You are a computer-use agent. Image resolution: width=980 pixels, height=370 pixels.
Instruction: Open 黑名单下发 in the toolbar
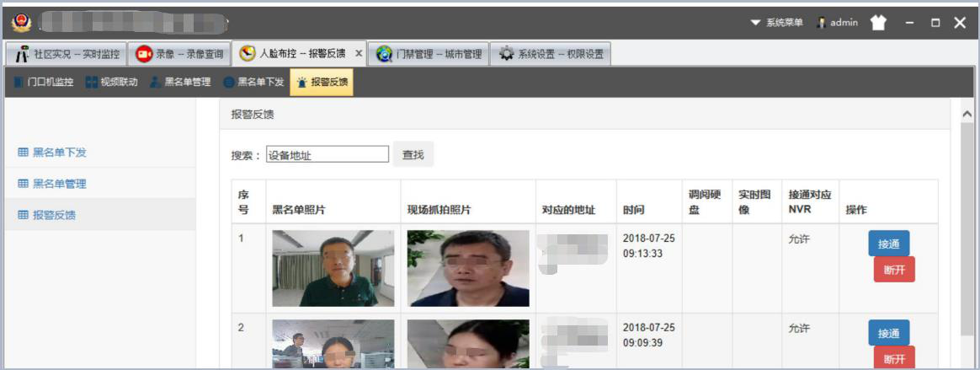pyautogui.click(x=253, y=82)
